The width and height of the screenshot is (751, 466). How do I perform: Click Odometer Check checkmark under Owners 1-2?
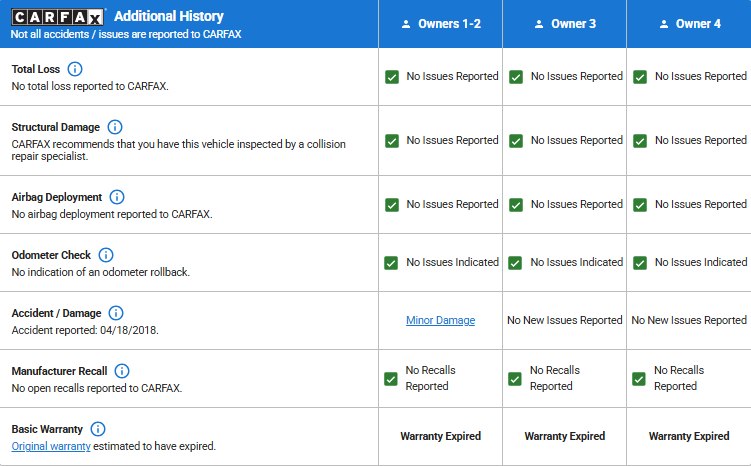click(x=392, y=263)
